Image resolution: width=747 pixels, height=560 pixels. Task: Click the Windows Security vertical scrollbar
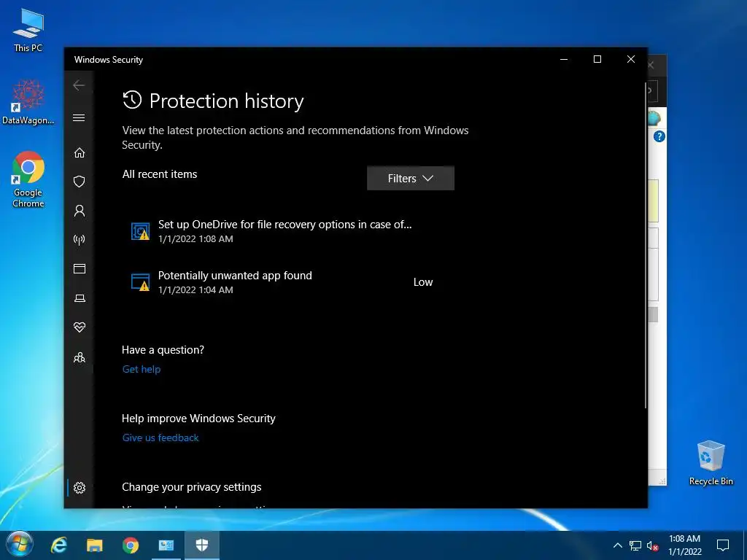[x=646, y=245]
